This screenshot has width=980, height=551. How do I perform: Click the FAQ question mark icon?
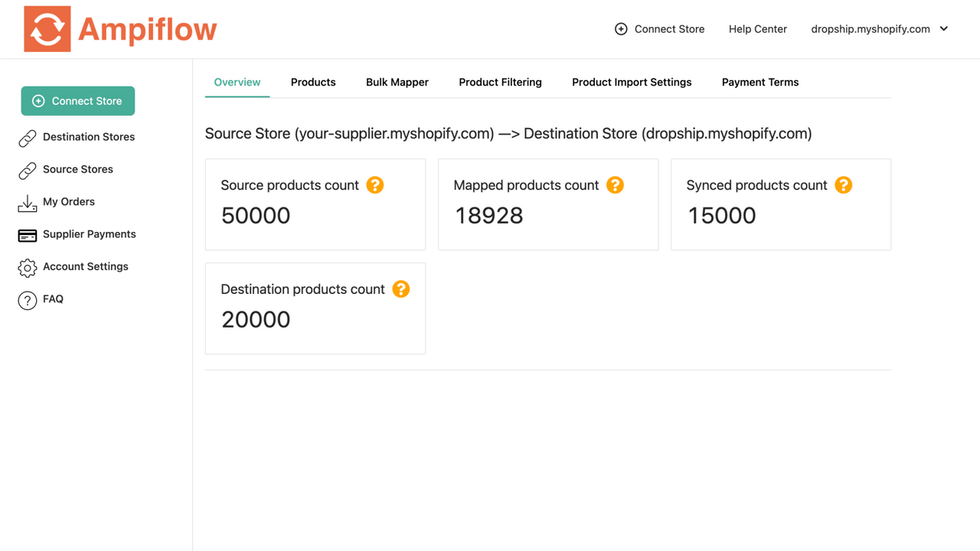28,300
